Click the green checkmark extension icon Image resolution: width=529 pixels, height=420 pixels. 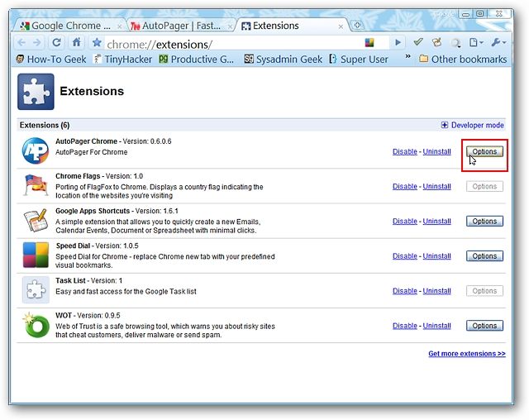click(419, 43)
